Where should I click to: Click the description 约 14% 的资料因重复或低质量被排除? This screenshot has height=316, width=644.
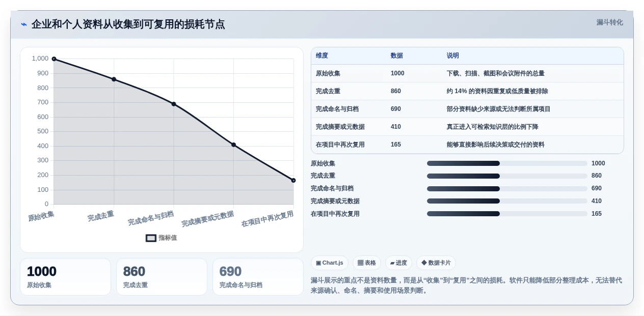(x=497, y=91)
